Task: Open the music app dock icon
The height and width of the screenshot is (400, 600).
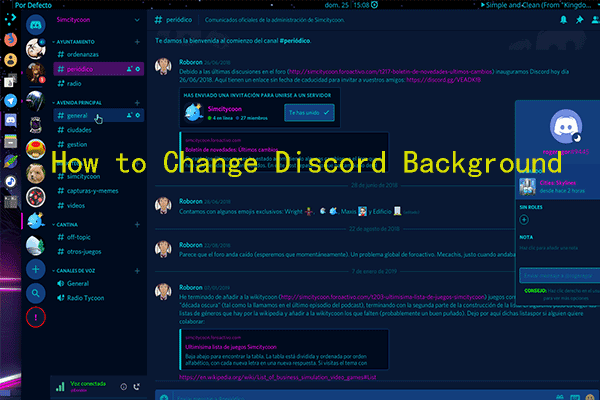Action: tap(11, 181)
